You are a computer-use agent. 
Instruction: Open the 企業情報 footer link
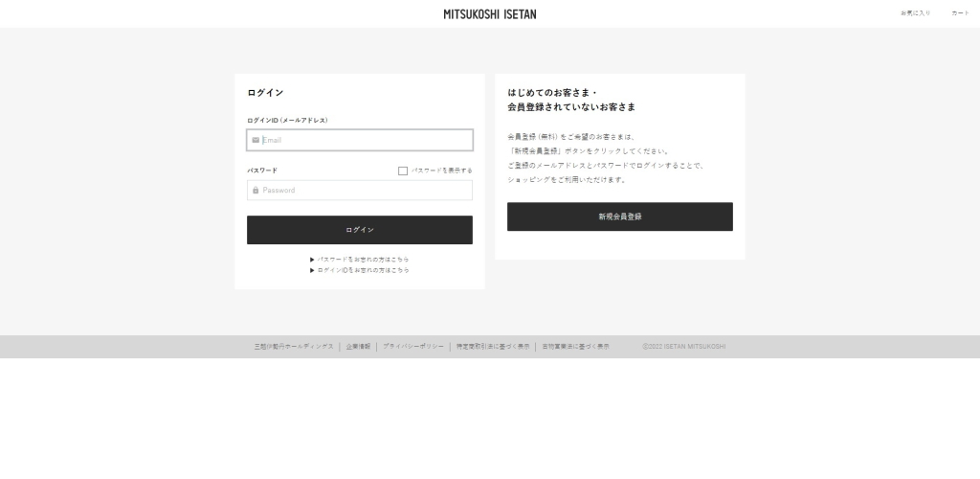tap(358, 346)
